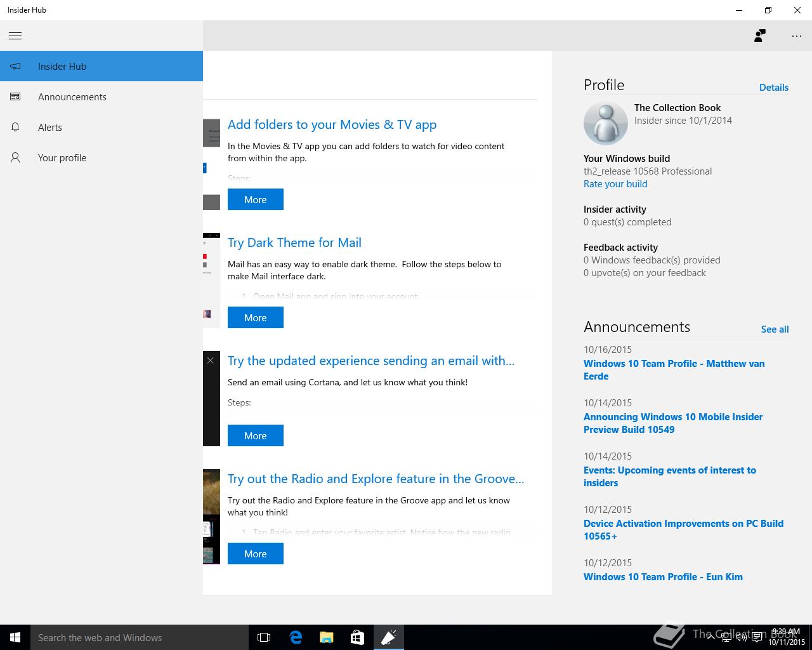Click the Groove quest thumbnail
Viewport: 812px width, 650px height.
pyautogui.click(x=212, y=517)
